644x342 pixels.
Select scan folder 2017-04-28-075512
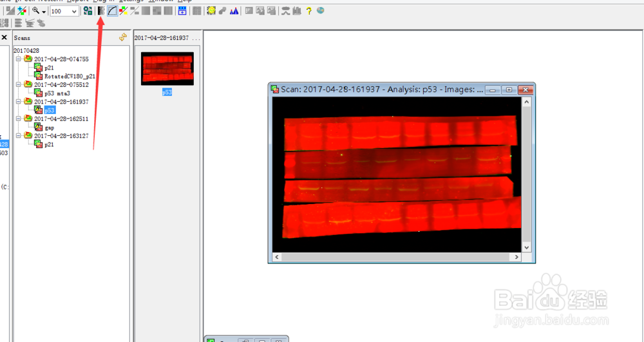coord(61,84)
